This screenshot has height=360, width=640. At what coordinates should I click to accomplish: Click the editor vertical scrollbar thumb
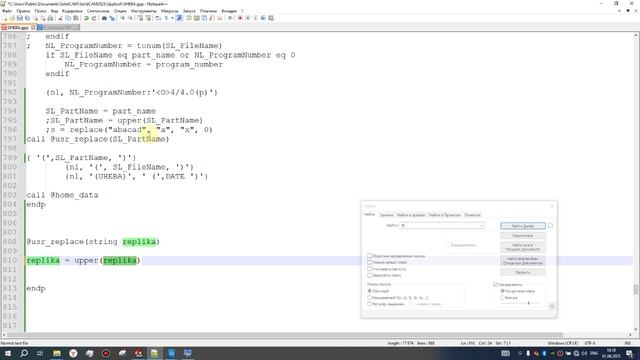click(x=636, y=289)
